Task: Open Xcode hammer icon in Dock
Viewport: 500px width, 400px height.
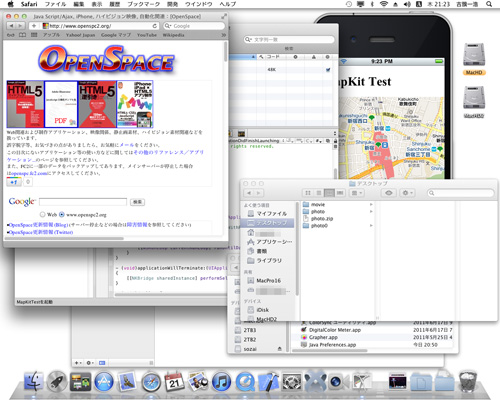Action: coord(269,381)
